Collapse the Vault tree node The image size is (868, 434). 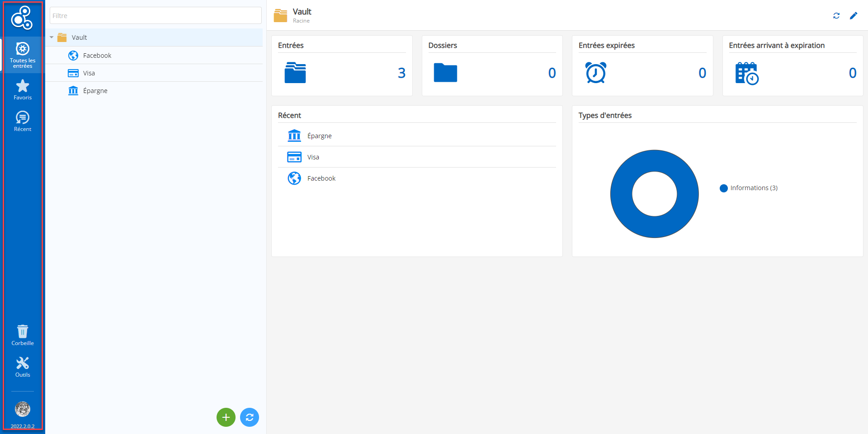[x=52, y=37]
